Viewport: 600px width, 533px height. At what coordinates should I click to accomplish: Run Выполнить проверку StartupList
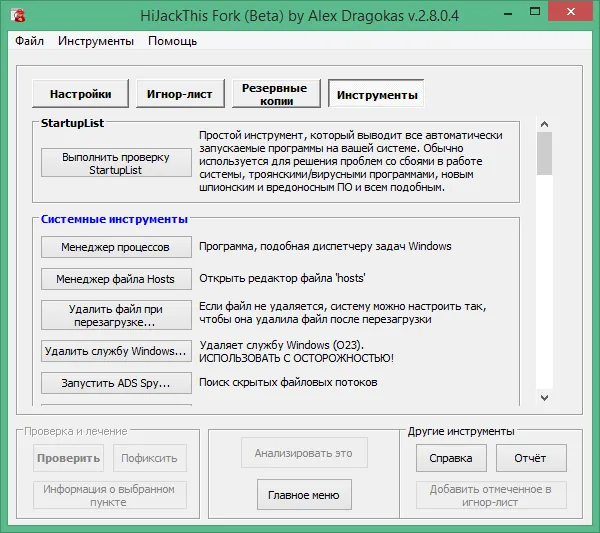click(x=116, y=163)
